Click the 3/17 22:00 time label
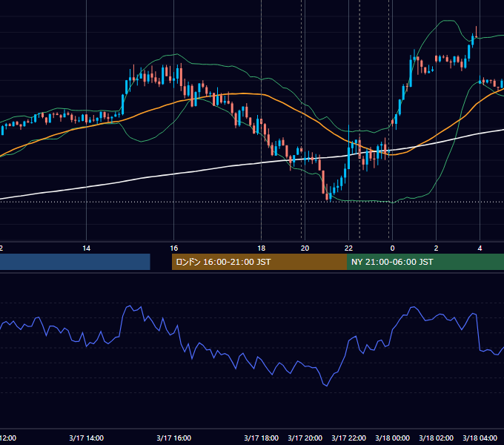Viewport: 504px width, 445px height. [349, 438]
